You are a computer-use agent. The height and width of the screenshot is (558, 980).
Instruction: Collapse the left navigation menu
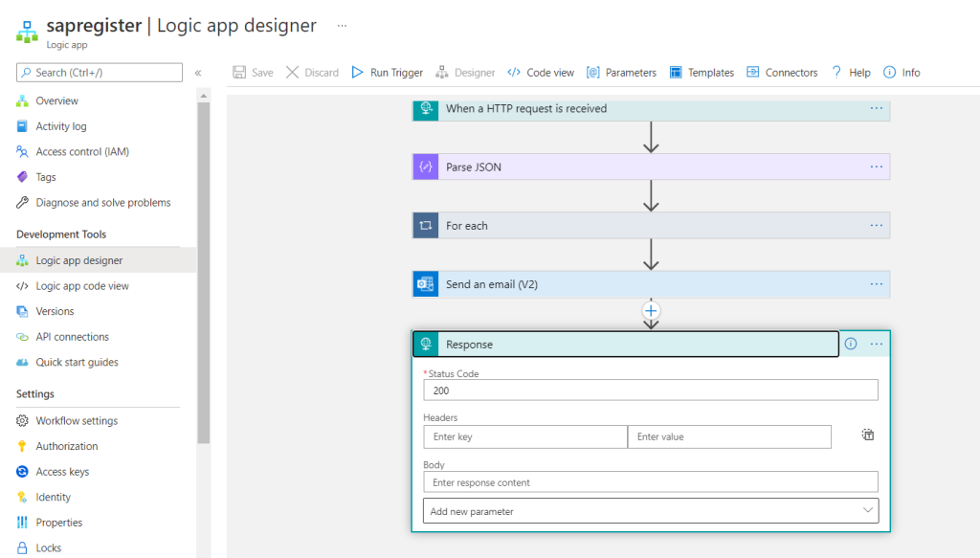(x=198, y=73)
